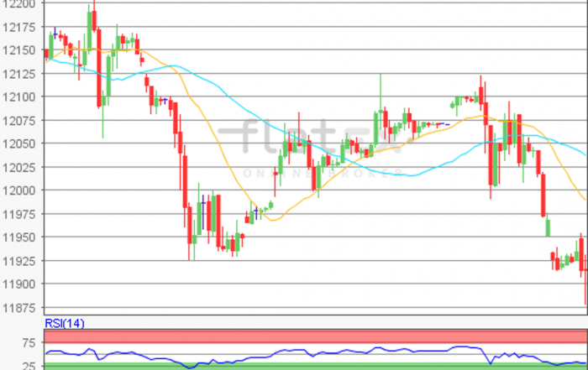Click the 12150 price axis label
Screen dimensions: 588x370
(18, 51)
